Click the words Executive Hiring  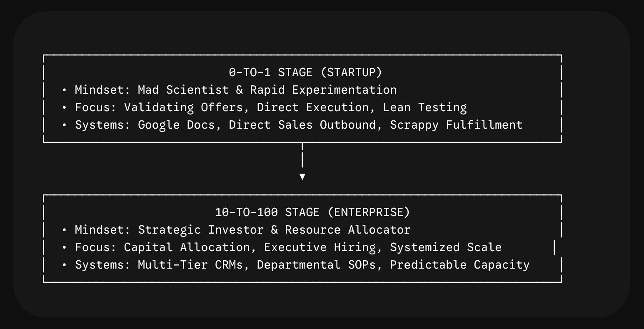tap(320, 247)
